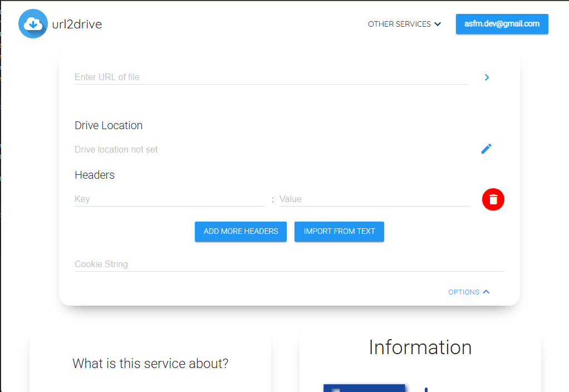Click the share icon beside the Facebook button
The image size is (569, 392).
425,389
